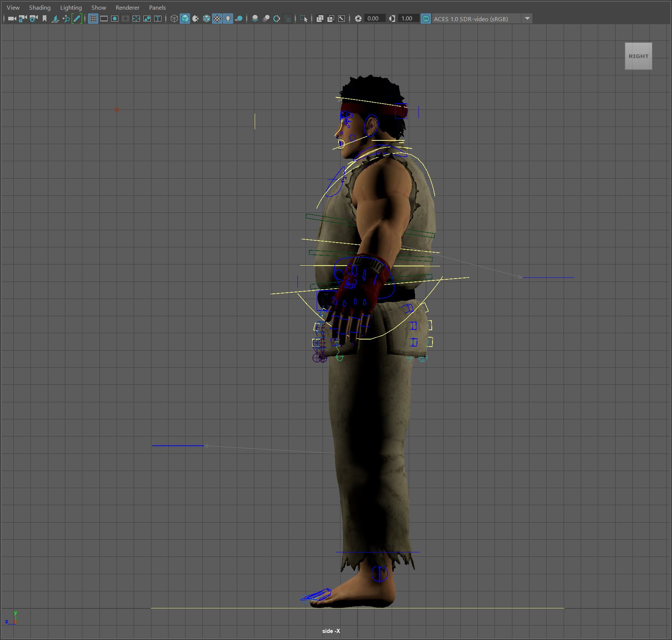
Task: Toggle X-Ray Joints icon
Action: coord(342,19)
